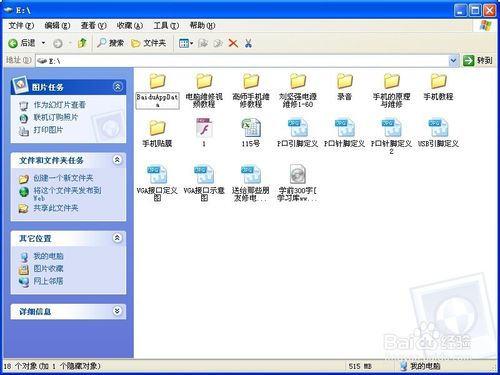Viewport: 500px width, 375px height.
Task: Go to 网上邻居 in other places
Action: 48,281
